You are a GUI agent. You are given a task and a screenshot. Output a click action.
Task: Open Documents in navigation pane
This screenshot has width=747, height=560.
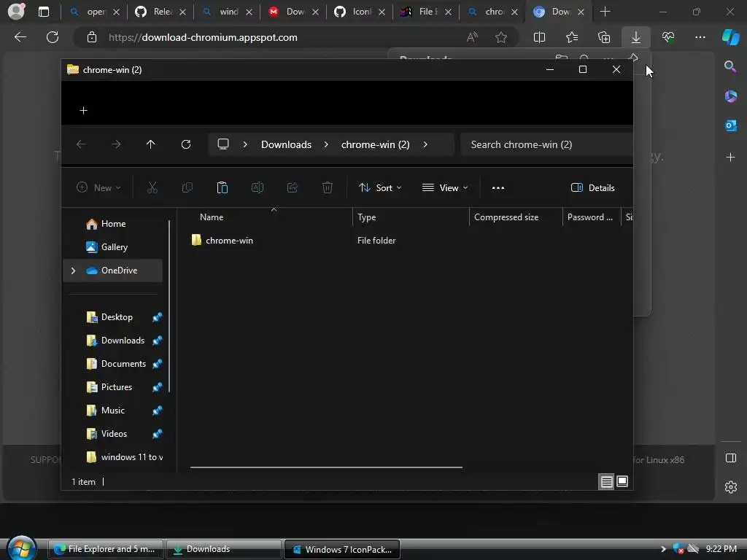coord(123,364)
